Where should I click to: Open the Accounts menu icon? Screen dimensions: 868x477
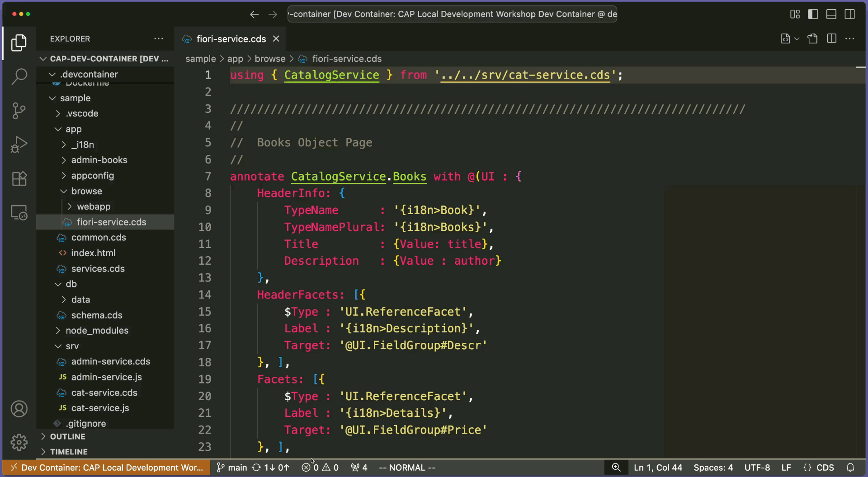click(19, 409)
